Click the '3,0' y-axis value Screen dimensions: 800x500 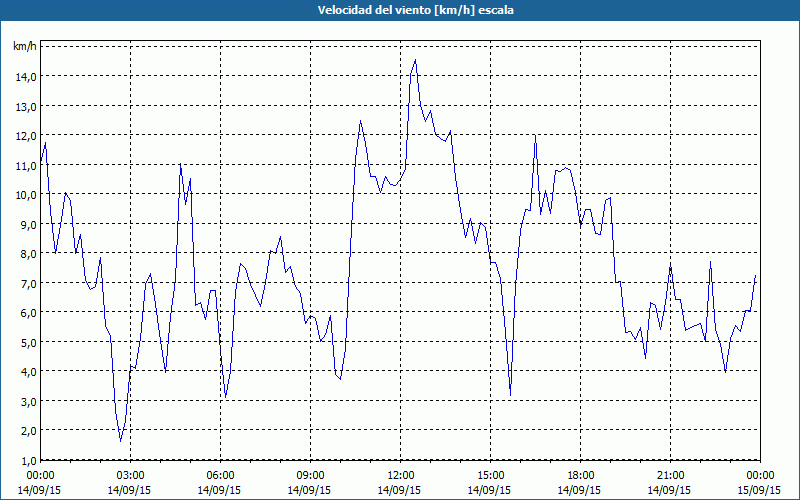pos(28,401)
